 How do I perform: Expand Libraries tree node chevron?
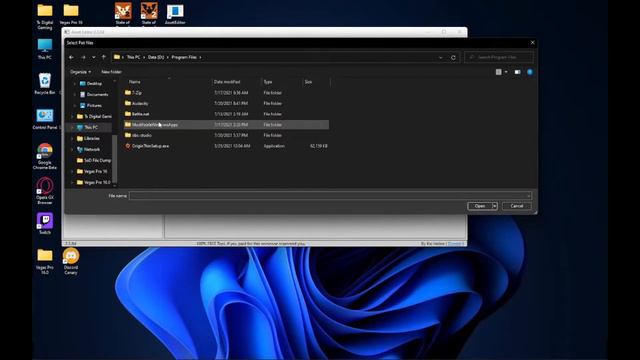pyautogui.click(x=72, y=138)
